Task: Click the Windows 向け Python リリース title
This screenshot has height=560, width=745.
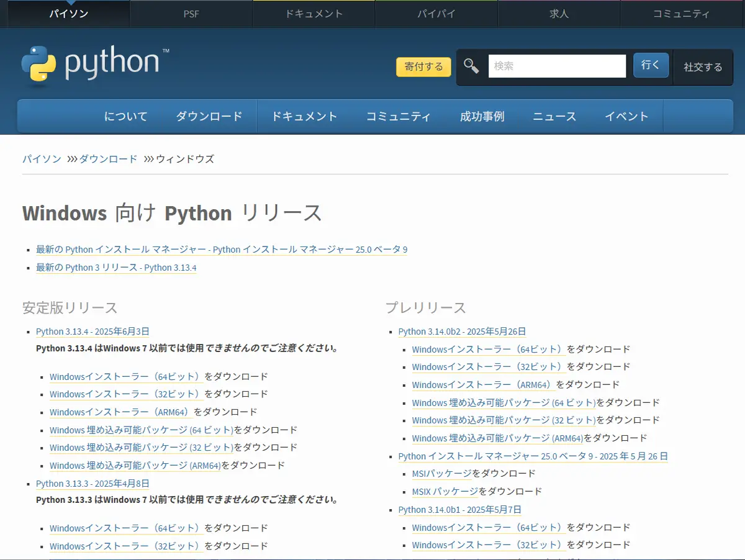Action: (x=173, y=213)
